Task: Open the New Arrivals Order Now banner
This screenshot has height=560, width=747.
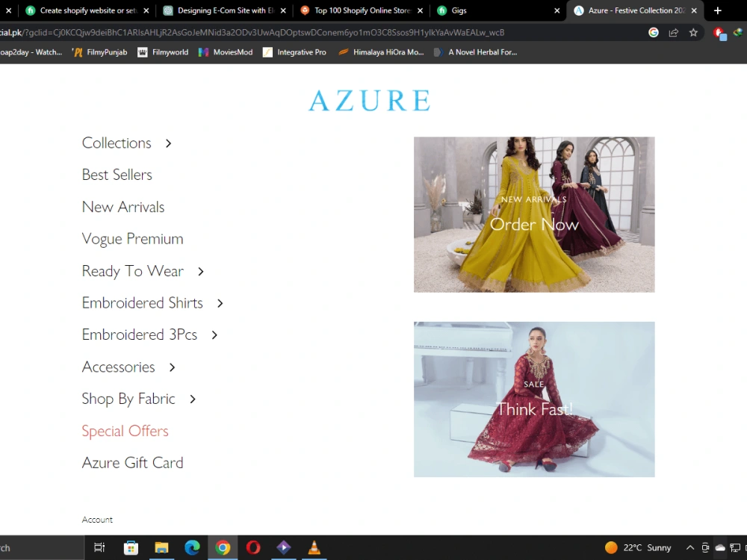Action: 534,215
